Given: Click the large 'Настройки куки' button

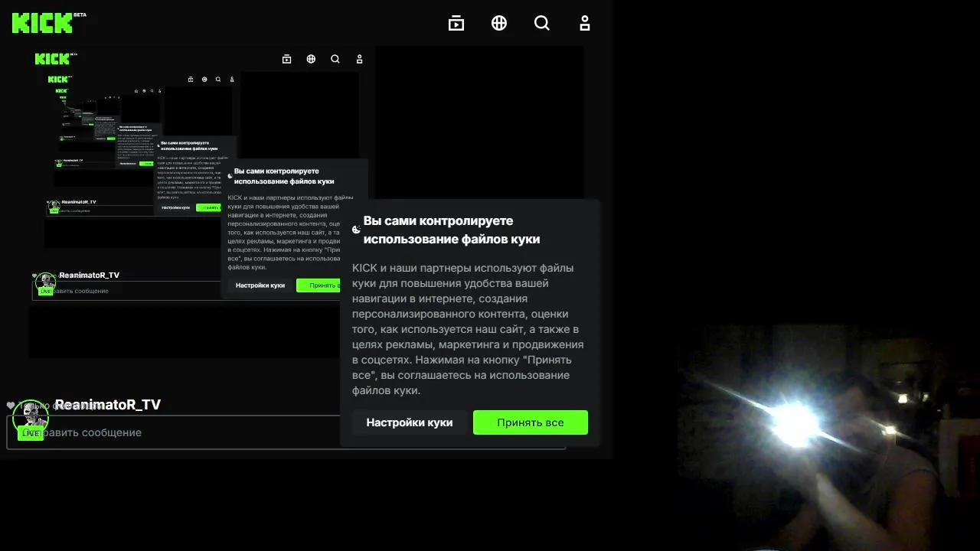Looking at the screenshot, I should [410, 422].
